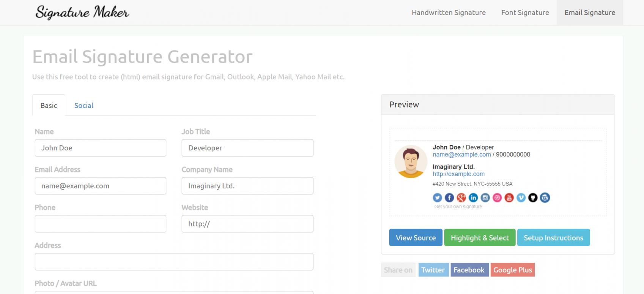Click the Website field containing http://
Image resolution: width=644 pixels, height=294 pixels.
click(x=247, y=224)
